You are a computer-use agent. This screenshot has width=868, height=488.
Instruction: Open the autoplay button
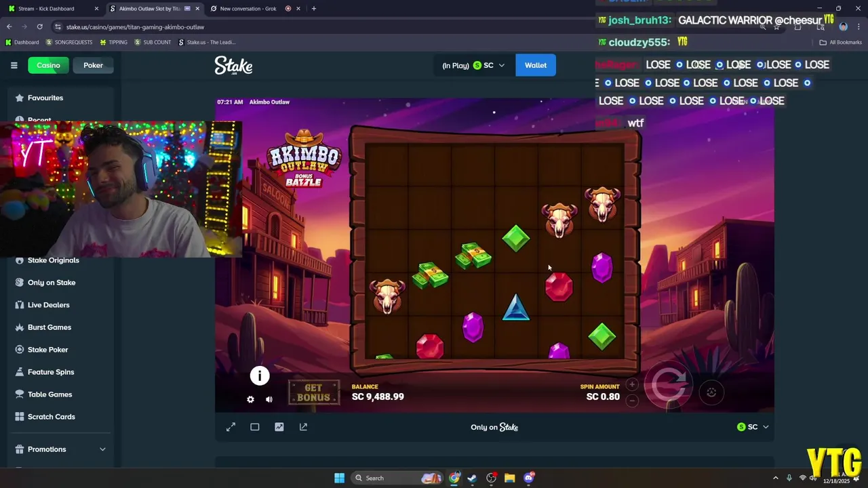(711, 392)
